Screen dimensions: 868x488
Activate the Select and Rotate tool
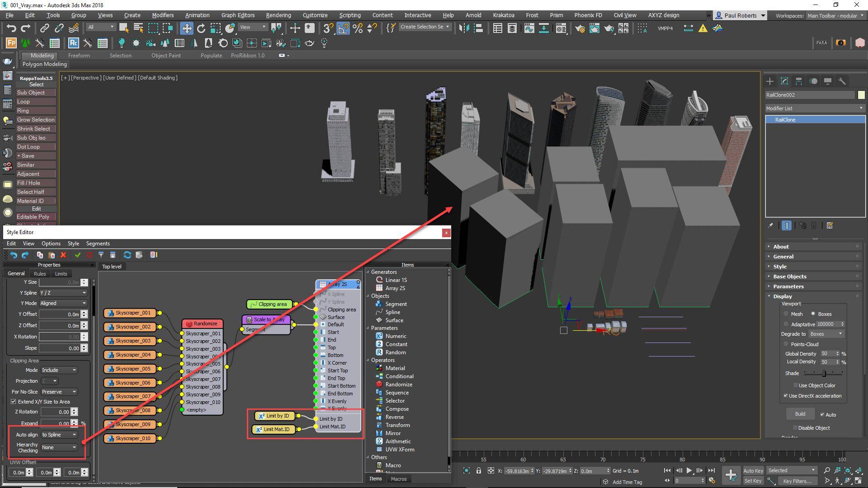click(x=201, y=28)
